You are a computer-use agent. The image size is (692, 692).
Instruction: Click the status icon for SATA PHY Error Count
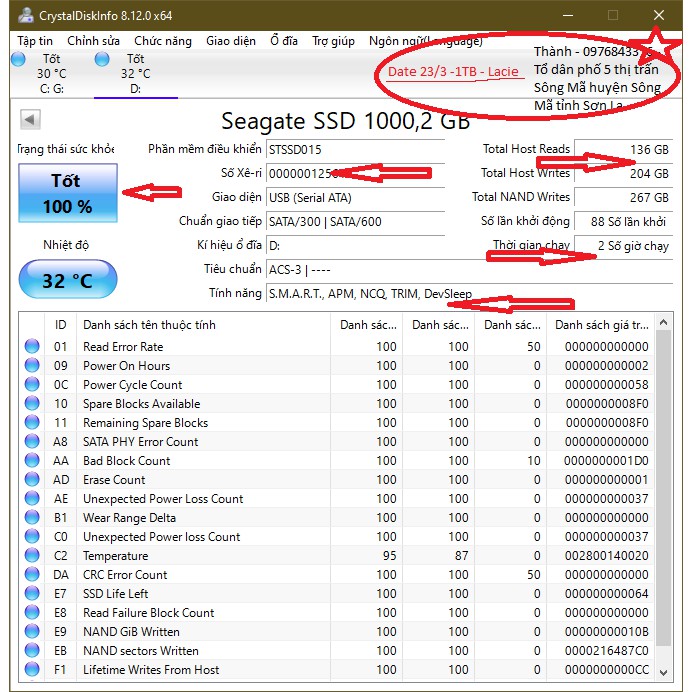[32, 441]
